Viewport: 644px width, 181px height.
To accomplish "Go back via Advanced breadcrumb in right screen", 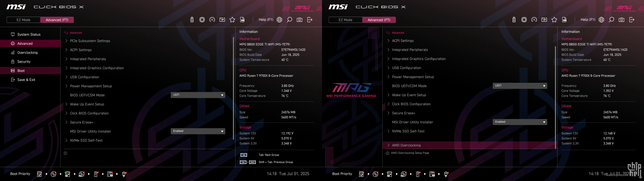I will coord(395,33).
